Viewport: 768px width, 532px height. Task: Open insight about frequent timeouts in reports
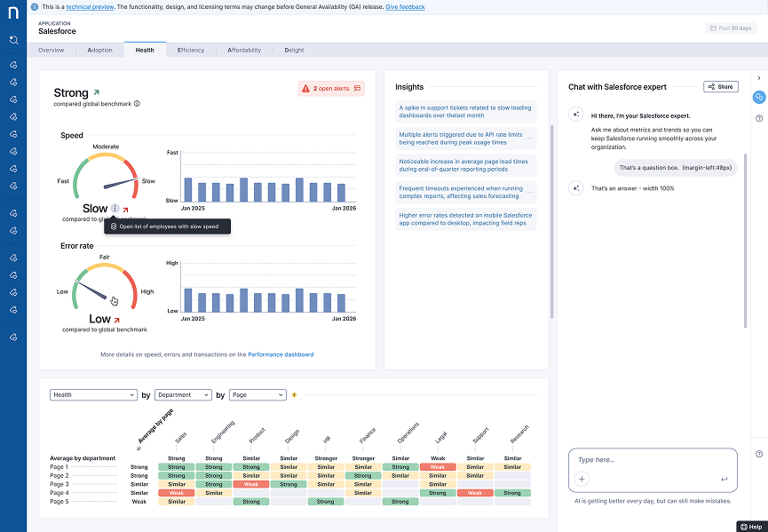pyautogui.click(x=466, y=192)
